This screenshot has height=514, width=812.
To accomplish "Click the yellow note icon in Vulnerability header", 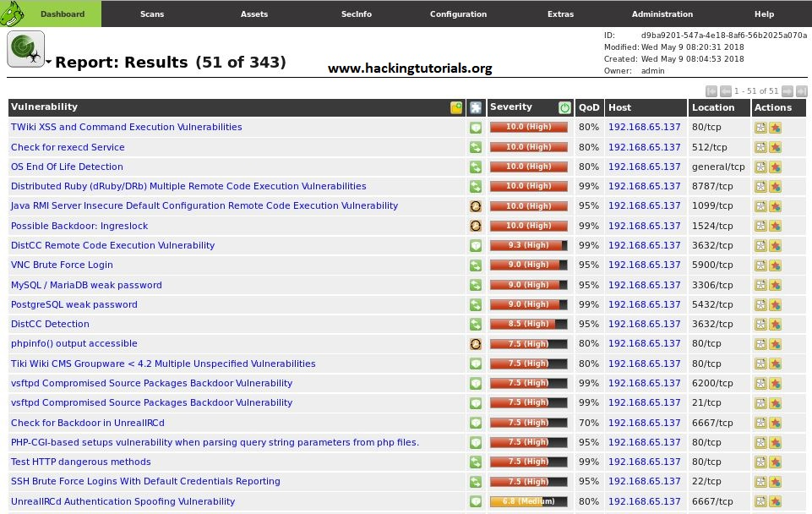I will click(456, 107).
